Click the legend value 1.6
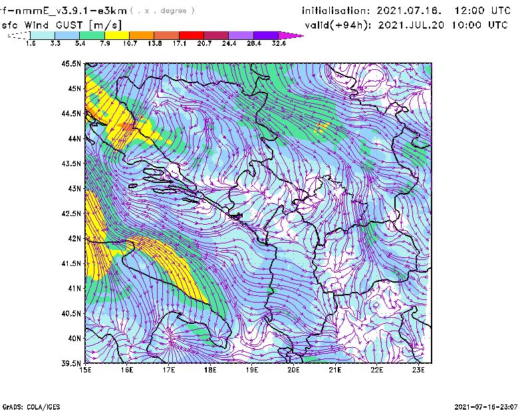 click(x=31, y=43)
